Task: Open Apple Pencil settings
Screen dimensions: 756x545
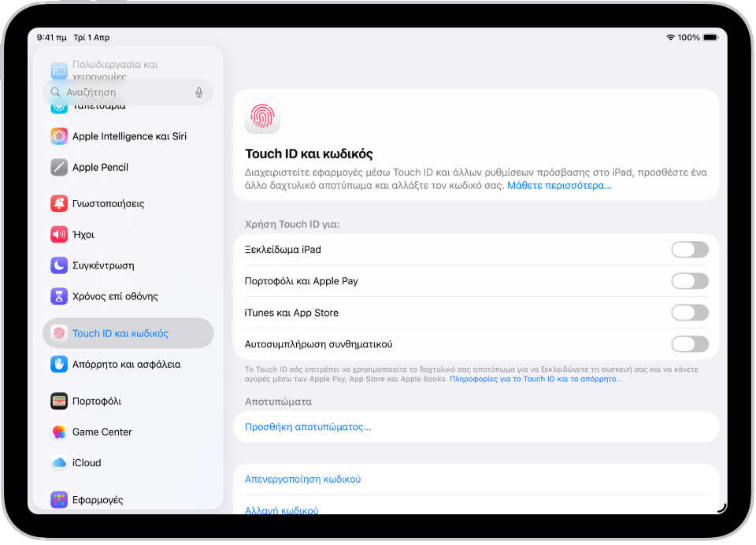Action: point(128,167)
